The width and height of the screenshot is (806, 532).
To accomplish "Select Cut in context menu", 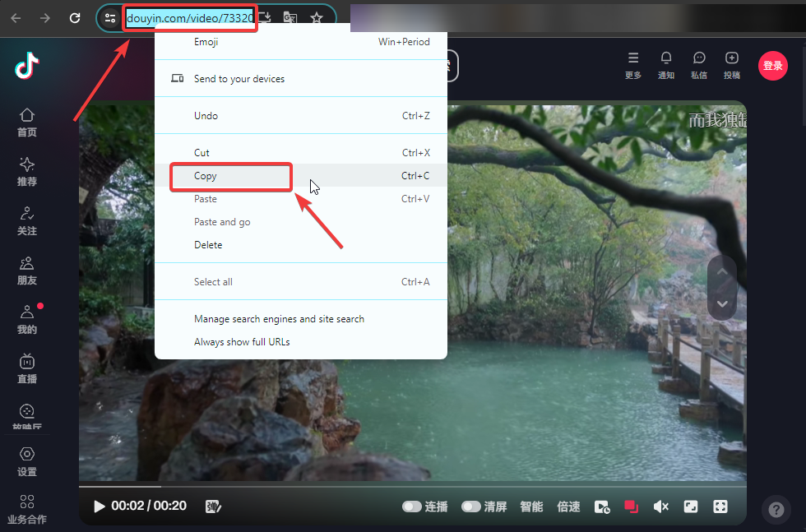I will [x=301, y=153].
